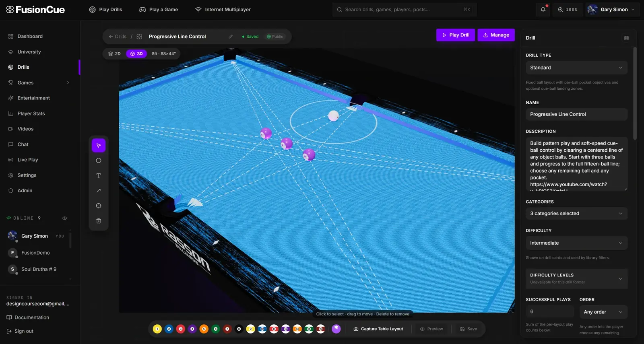Open the Categories dropdown

pyautogui.click(x=576, y=214)
